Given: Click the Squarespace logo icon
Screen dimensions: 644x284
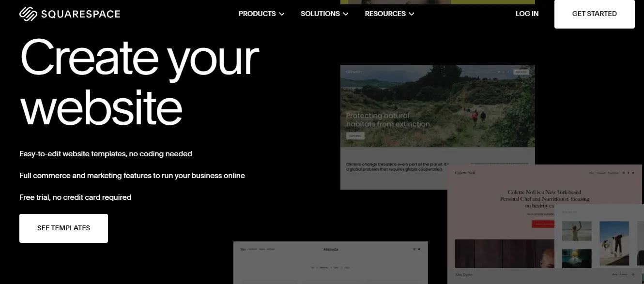Looking at the screenshot, I should tap(28, 14).
